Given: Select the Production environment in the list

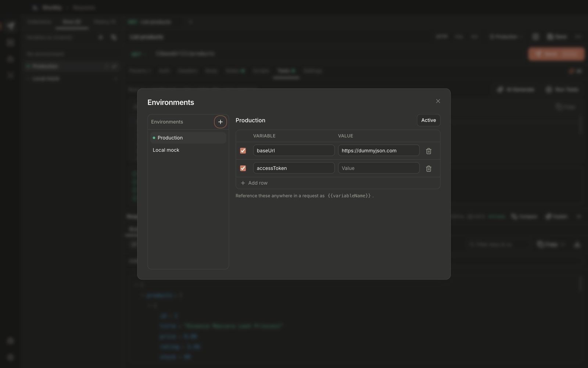Looking at the screenshot, I should click(188, 138).
